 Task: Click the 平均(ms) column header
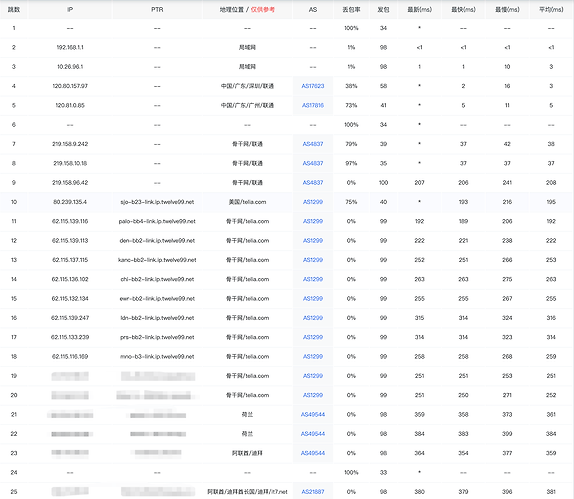551,10
